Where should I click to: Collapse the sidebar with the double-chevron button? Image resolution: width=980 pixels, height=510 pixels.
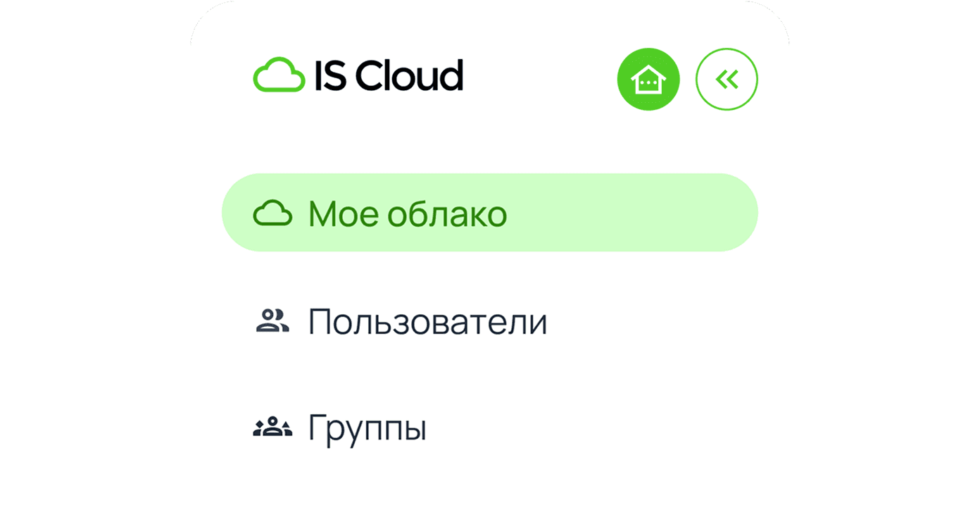point(727,80)
